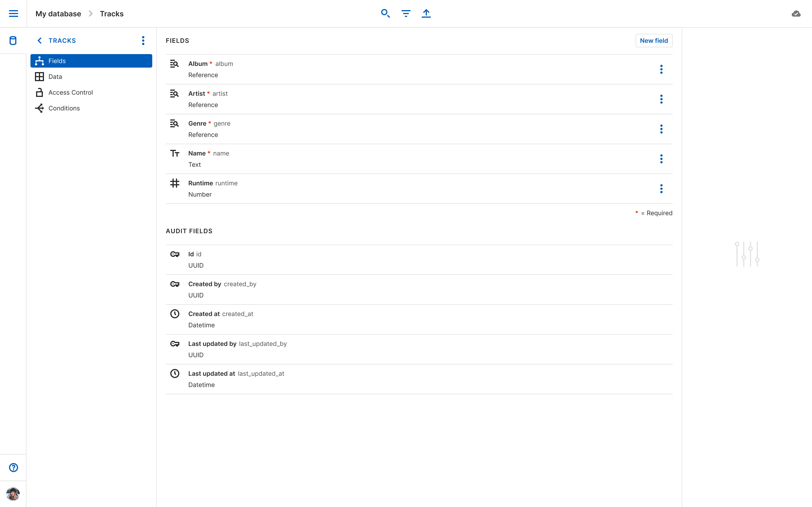Image resolution: width=812 pixels, height=507 pixels.
Task: Select the database cylinder sidebar icon
Action: [x=13, y=41]
